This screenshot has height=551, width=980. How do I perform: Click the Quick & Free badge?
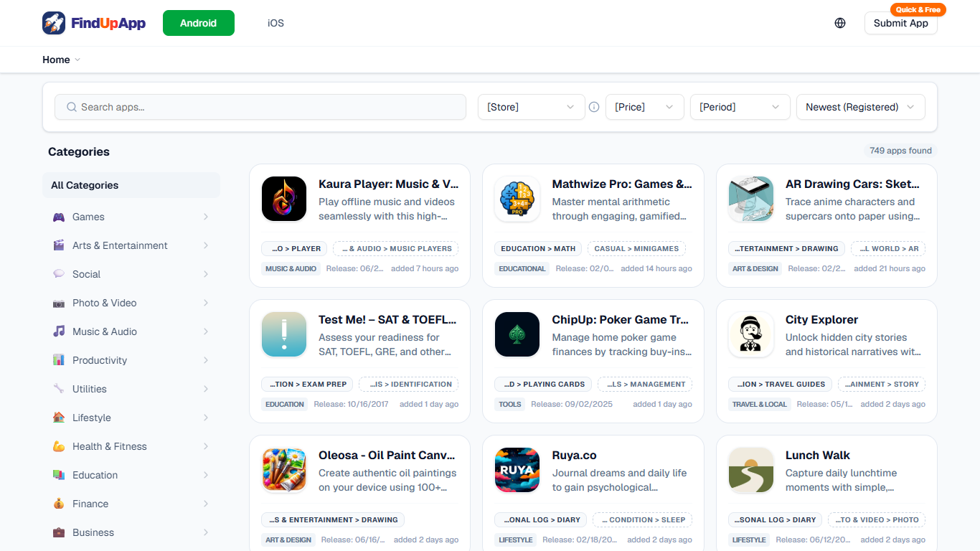pyautogui.click(x=918, y=9)
